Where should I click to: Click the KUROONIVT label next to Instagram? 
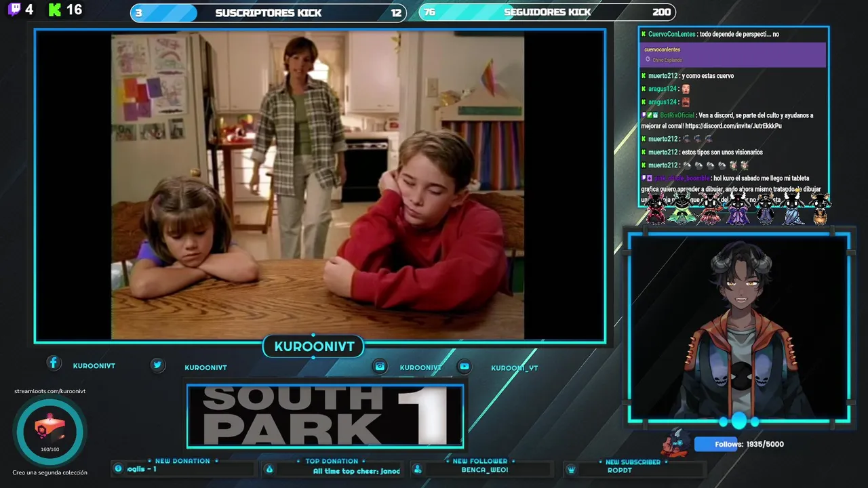420,367
